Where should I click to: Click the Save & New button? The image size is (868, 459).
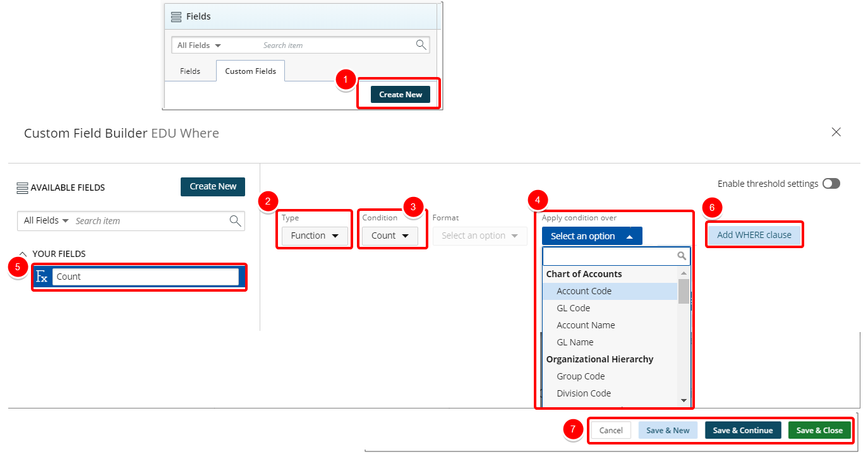pyautogui.click(x=668, y=431)
